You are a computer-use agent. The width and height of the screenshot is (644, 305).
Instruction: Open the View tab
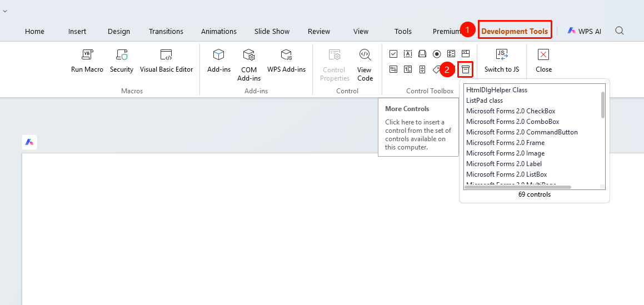tap(361, 31)
